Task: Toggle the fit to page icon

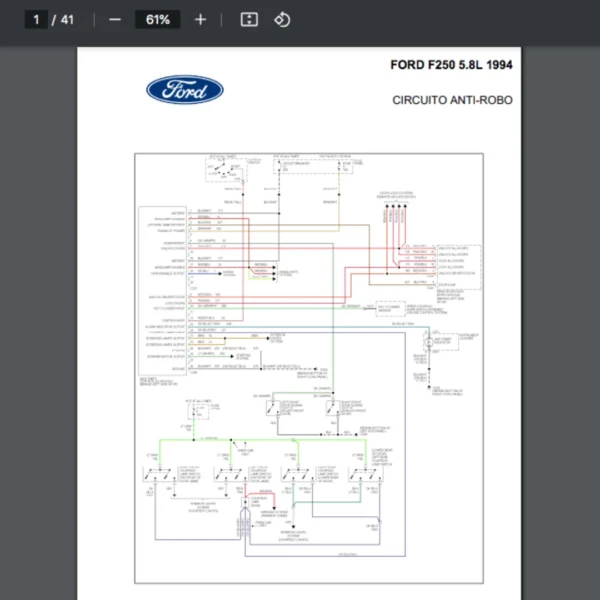Action: [249, 19]
